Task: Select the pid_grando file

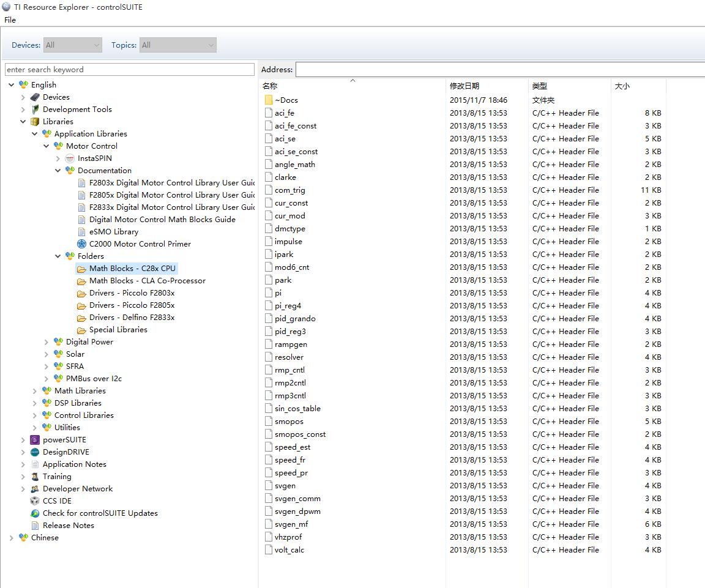Action: (295, 318)
